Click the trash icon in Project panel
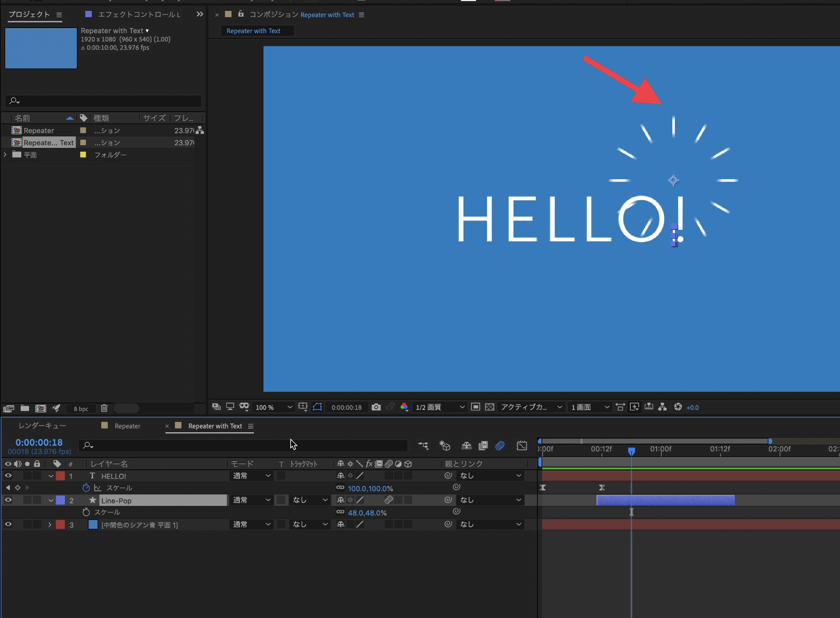 [x=104, y=408]
